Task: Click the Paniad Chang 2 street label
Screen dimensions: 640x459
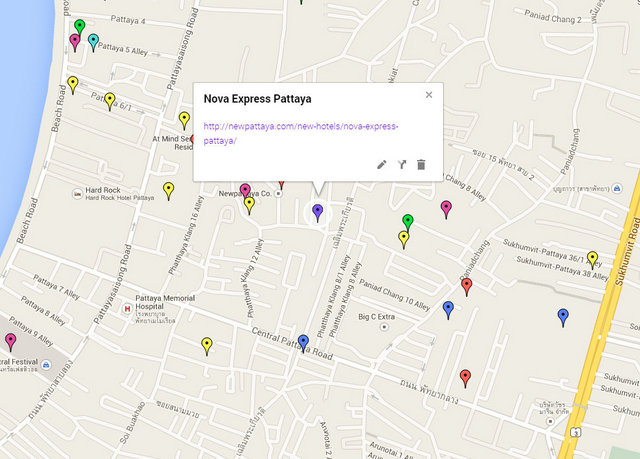Action: (553, 16)
